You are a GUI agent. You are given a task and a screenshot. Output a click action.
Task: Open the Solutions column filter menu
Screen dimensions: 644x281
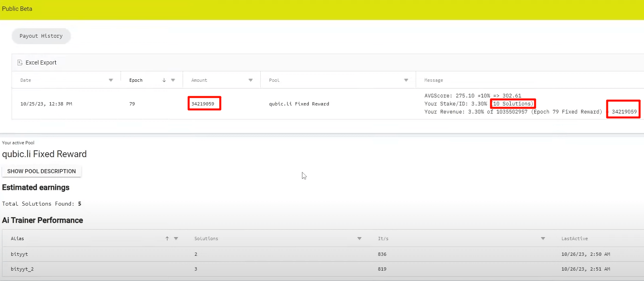(359, 239)
